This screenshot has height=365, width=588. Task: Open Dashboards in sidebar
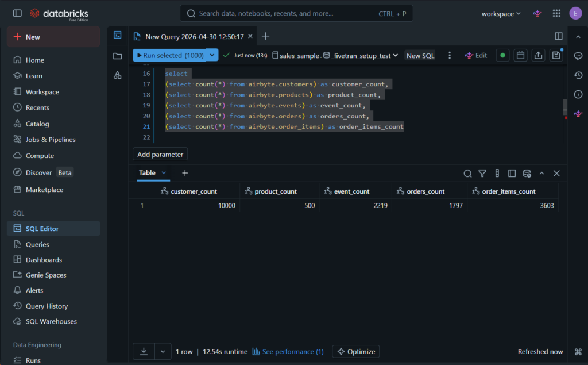[53, 259]
